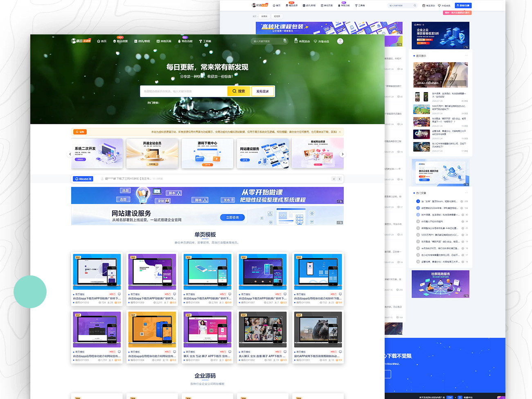Click the monitor preview icon on card DY1006
532x399 pixels.
(x=340, y=294)
